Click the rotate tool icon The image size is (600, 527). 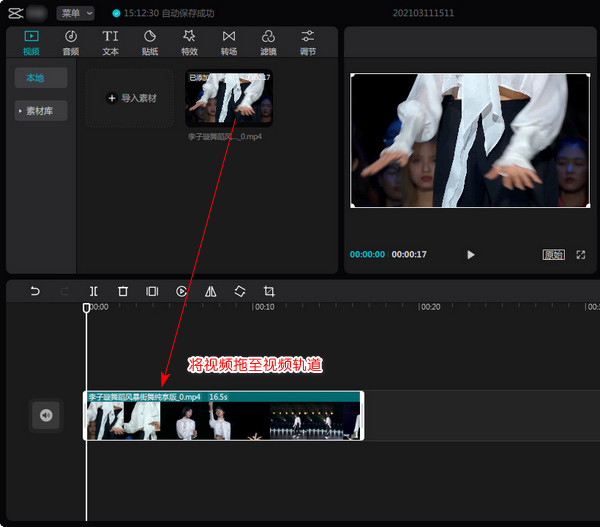(x=240, y=291)
